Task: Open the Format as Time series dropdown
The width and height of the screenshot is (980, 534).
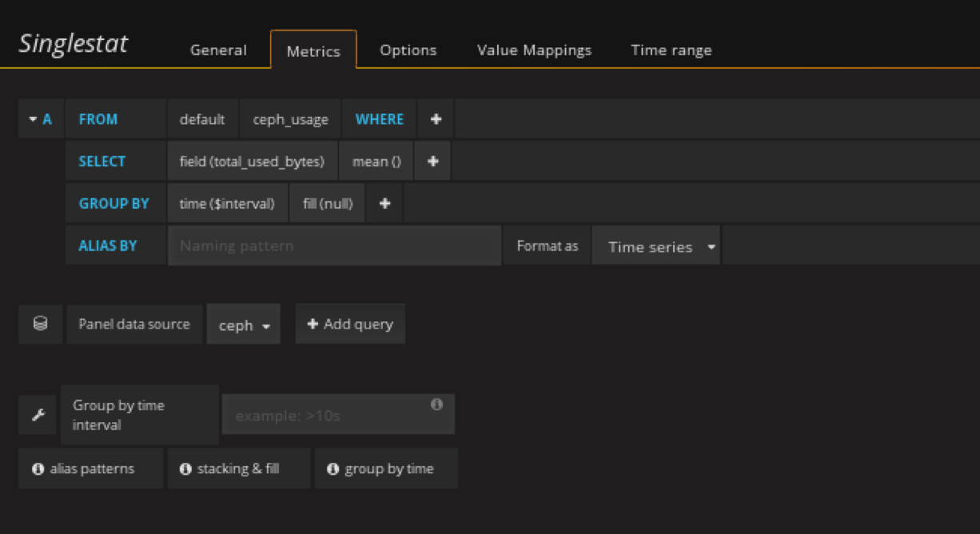Action: click(x=656, y=246)
